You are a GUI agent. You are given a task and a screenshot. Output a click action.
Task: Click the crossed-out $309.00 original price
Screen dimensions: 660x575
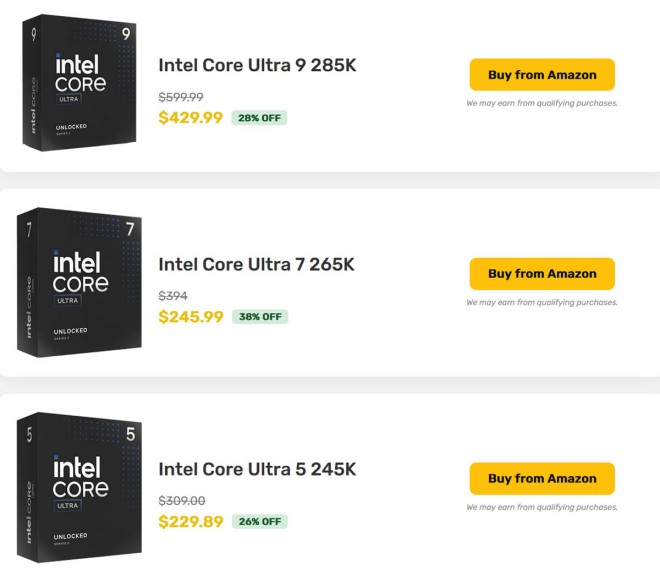click(181, 501)
